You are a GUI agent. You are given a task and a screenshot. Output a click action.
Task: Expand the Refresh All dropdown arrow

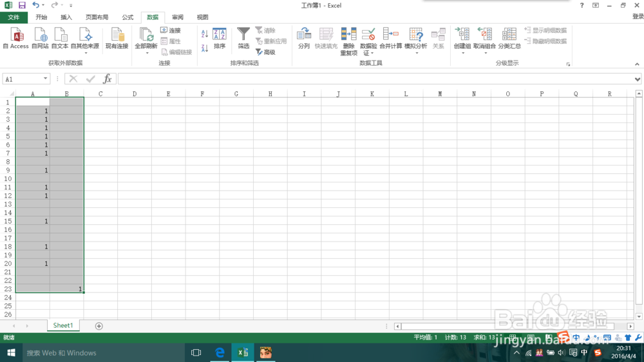pyautogui.click(x=147, y=53)
